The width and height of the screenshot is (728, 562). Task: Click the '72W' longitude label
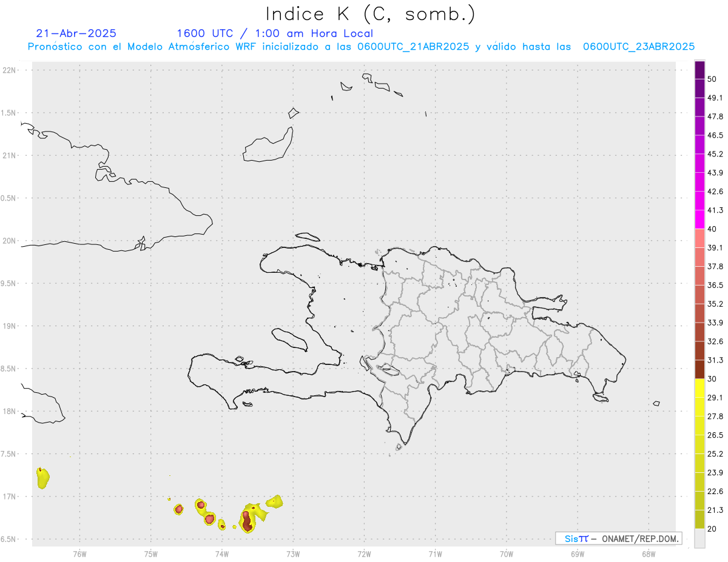[x=364, y=554]
